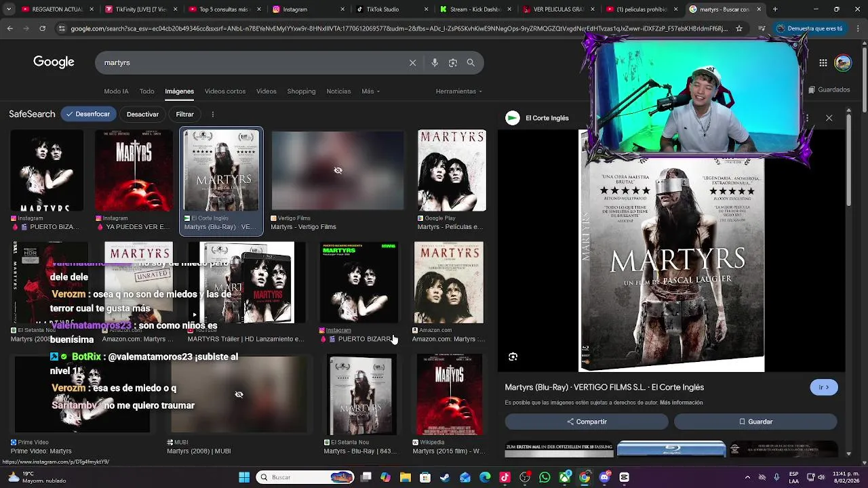Viewport: 868px width, 488px height.
Task: Open selected El Corte Inglés Blu-ray thumbnail
Action: pyautogui.click(x=221, y=171)
